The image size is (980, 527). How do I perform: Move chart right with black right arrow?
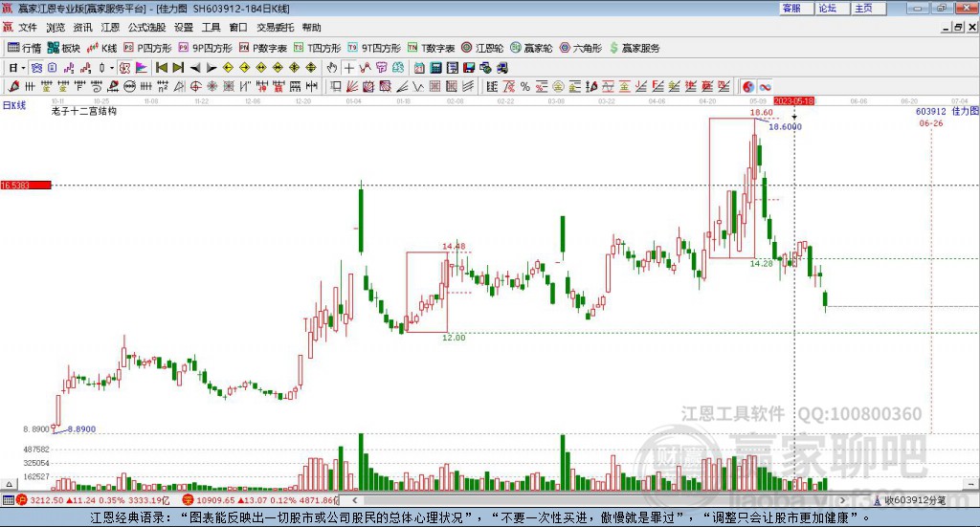(212, 68)
